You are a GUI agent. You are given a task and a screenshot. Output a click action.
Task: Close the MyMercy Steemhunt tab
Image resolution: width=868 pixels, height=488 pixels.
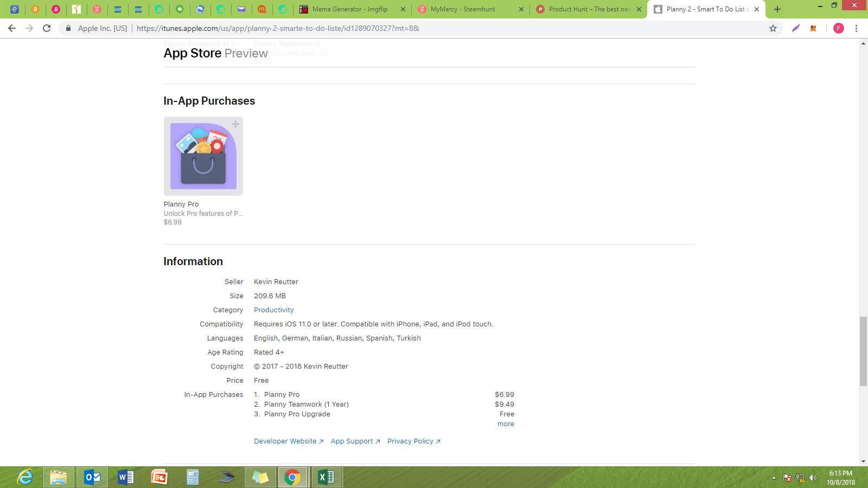pyautogui.click(x=521, y=9)
